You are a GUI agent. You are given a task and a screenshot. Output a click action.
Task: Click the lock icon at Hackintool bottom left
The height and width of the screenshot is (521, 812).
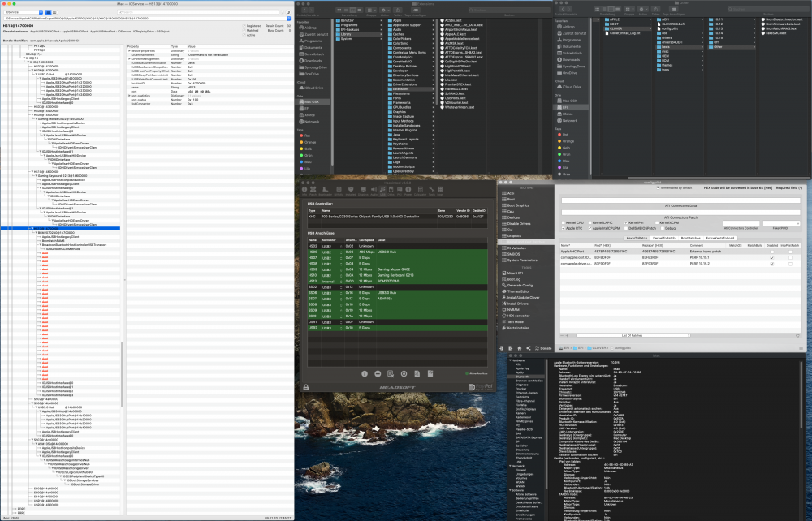pyautogui.click(x=306, y=387)
